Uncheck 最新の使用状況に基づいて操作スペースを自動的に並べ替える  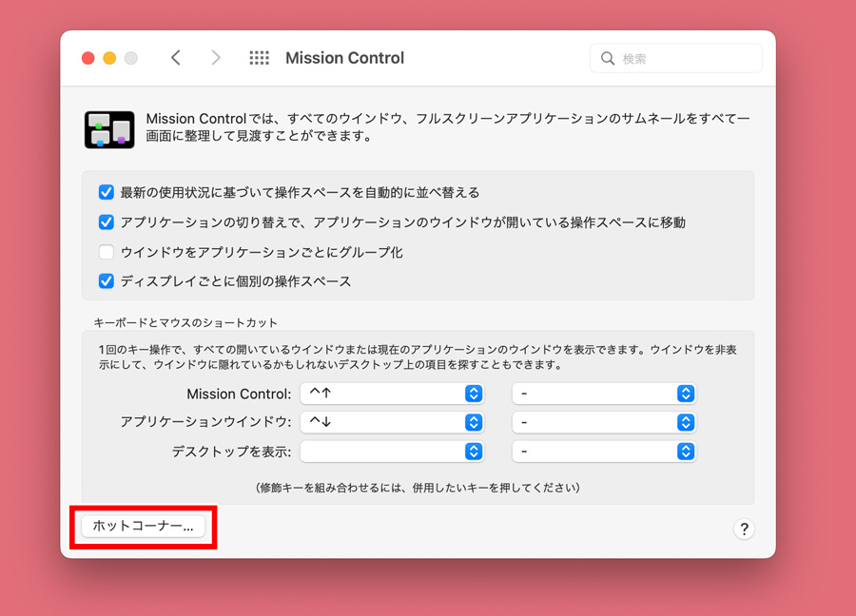106,192
